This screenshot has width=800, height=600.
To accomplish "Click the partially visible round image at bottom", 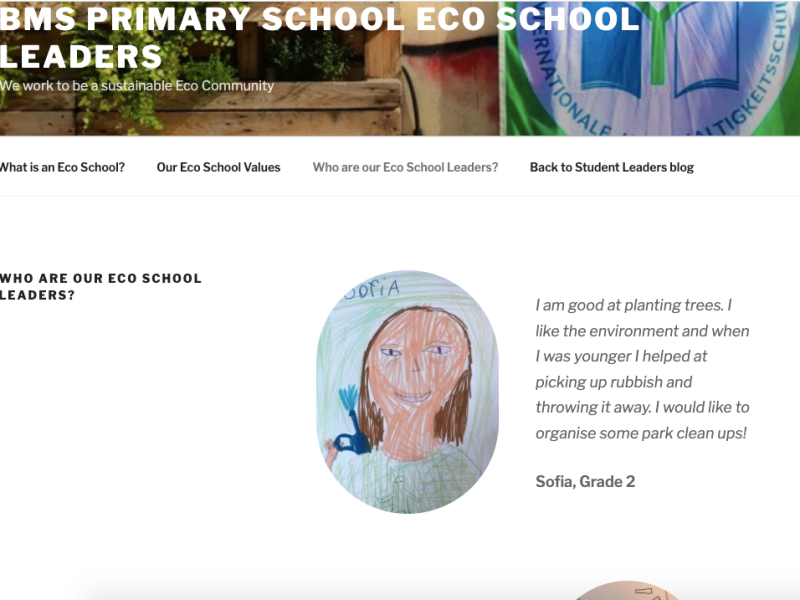I will 625,591.
